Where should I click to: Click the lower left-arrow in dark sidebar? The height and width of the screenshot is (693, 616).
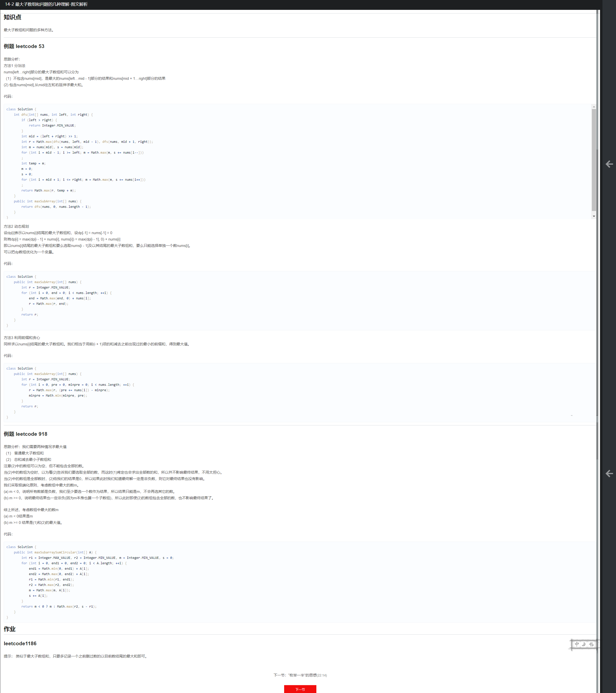click(609, 474)
